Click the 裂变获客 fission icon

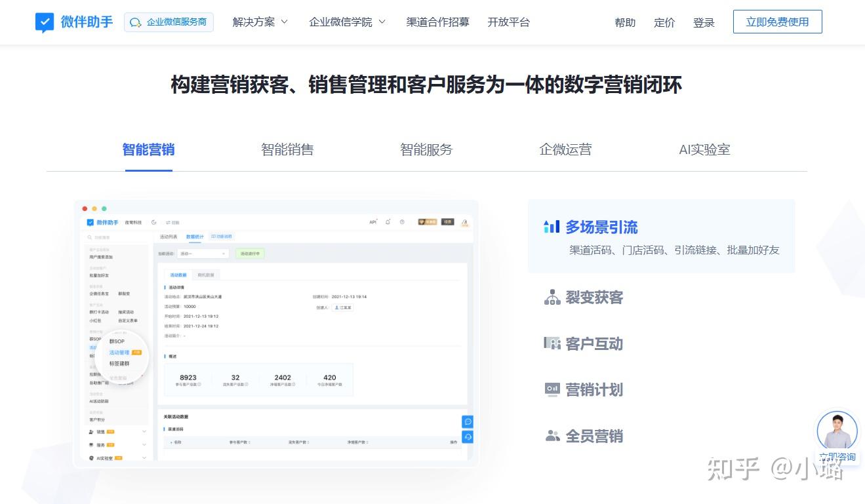(552, 297)
